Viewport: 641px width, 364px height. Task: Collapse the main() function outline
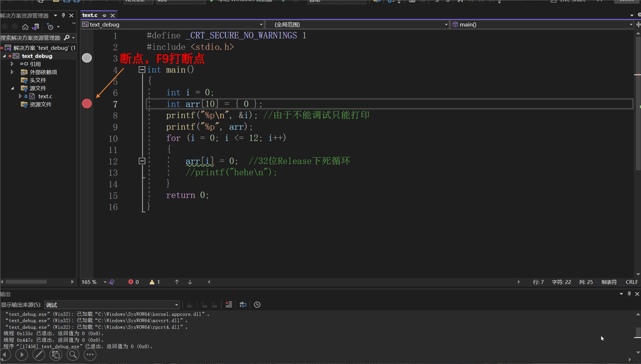click(142, 70)
